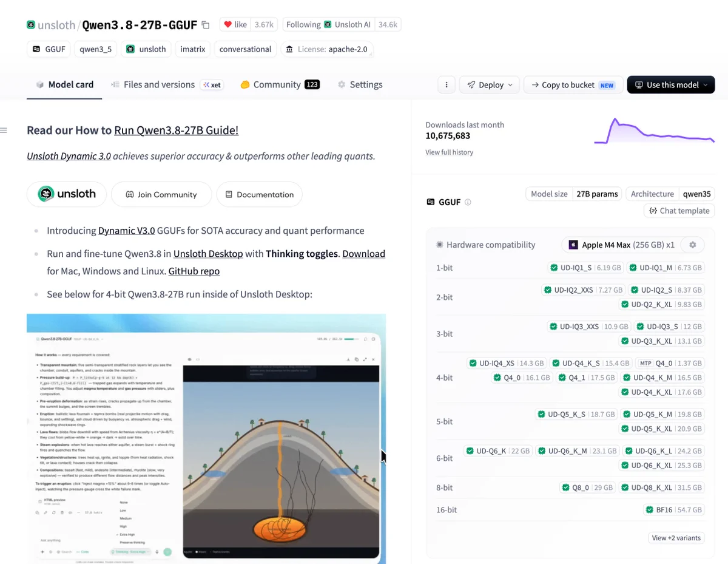Open the Use this model dropdown
Image resolution: width=728 pixels, height=564 pixels.
click(671, 85)
